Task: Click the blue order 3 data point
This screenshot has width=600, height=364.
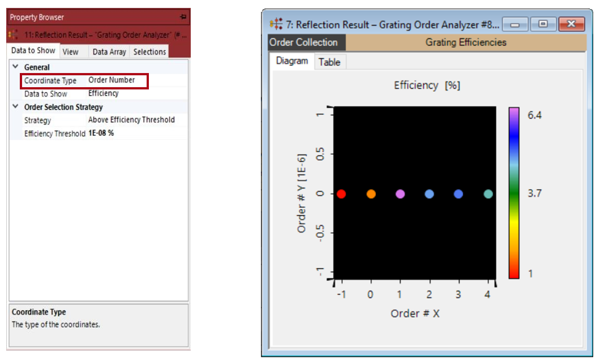Action: coord(458,194)
